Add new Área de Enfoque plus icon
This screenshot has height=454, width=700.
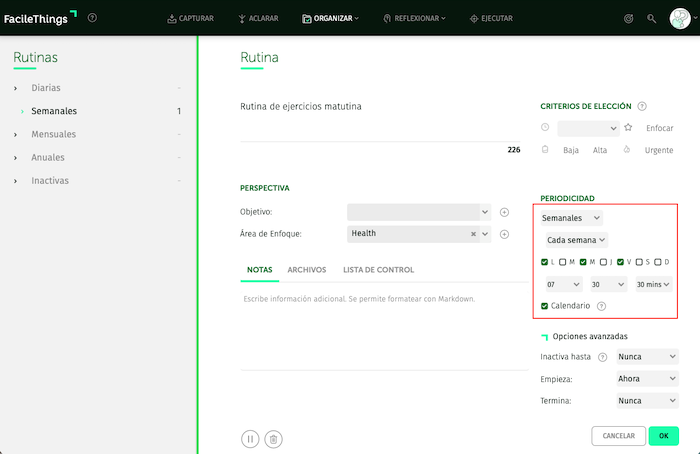[504, 233]
